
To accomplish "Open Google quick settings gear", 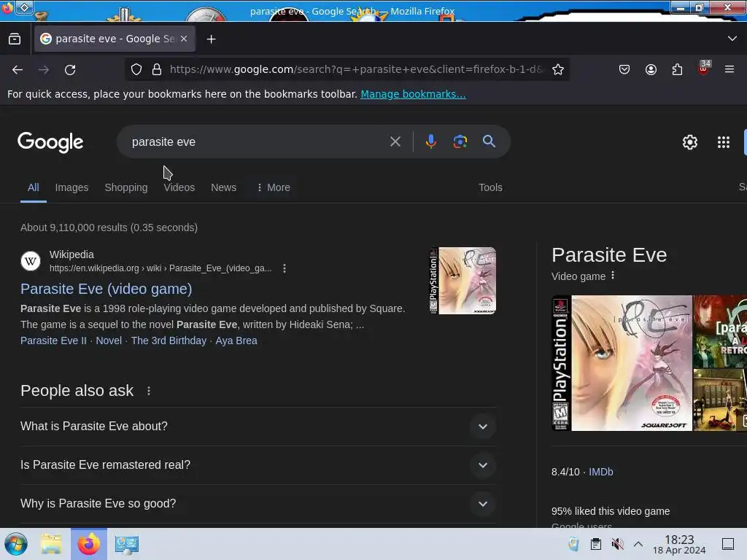I will (690, 142).
